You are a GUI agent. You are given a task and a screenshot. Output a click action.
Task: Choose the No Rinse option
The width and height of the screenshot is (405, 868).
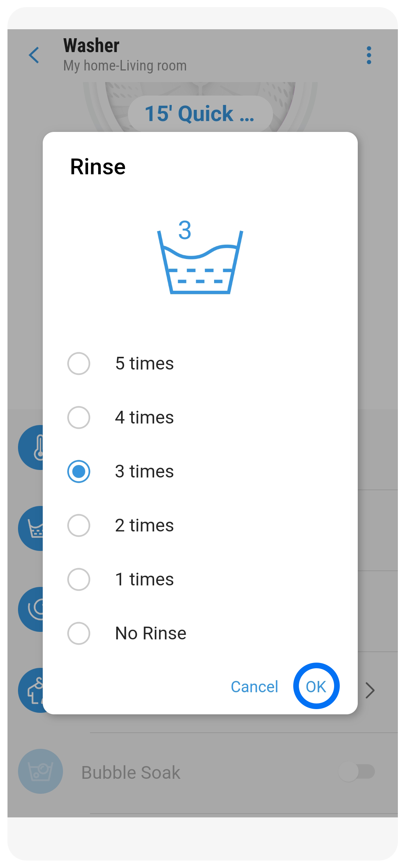(79, 633)
